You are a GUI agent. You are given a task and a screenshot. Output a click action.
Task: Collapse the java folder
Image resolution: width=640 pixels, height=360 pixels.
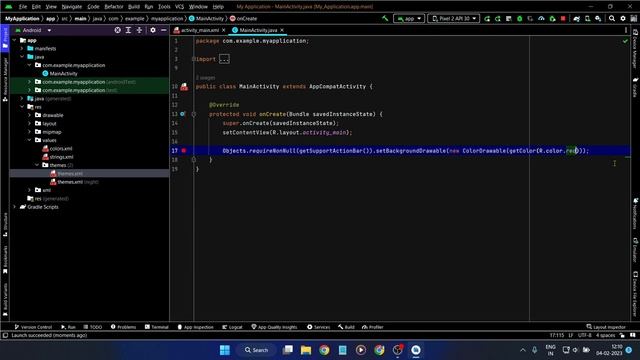point(22,57)
